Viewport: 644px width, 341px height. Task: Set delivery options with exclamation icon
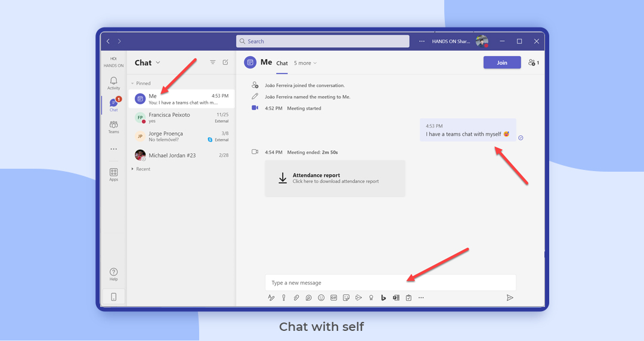(284, 298)
